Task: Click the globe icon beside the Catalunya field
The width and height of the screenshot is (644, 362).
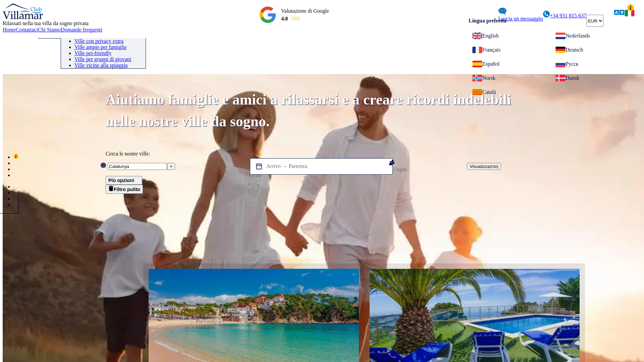Action: (x=103, y=165)
